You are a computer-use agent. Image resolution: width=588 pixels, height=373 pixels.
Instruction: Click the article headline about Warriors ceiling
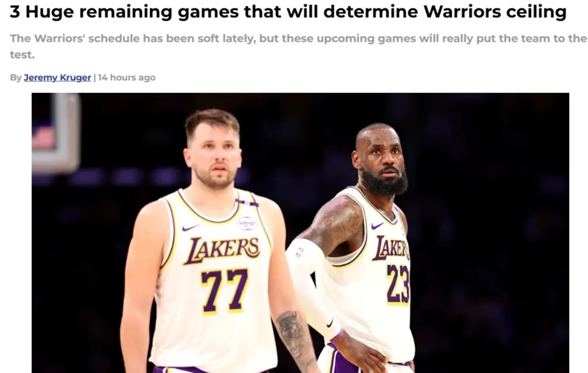288,11
